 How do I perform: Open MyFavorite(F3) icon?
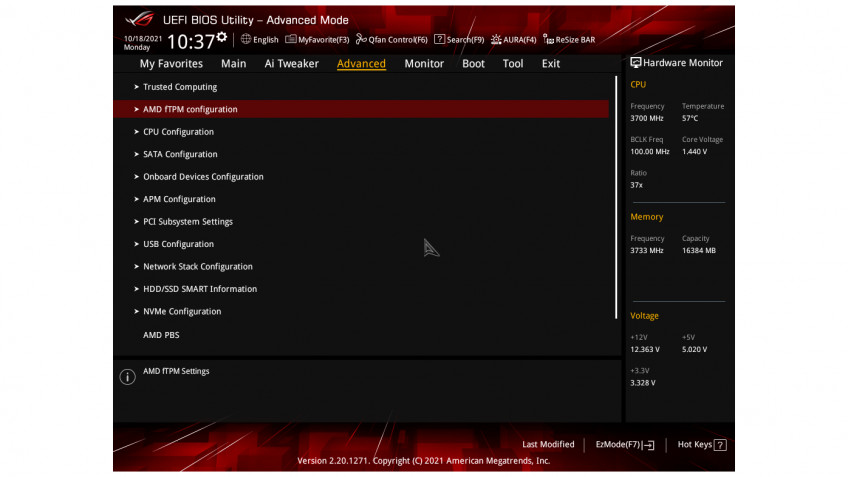pos(290,39)
